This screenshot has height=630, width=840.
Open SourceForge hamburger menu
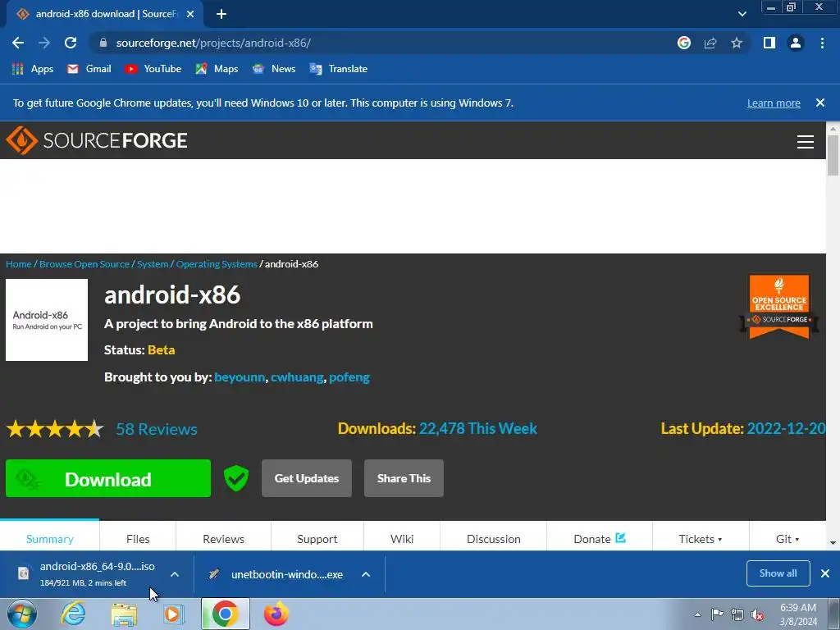806,141
